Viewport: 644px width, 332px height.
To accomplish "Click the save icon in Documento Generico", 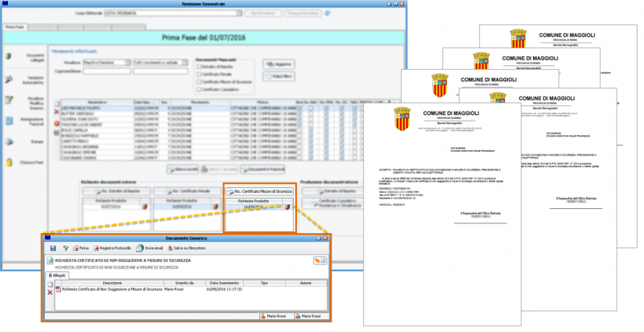I will point(52,248).
